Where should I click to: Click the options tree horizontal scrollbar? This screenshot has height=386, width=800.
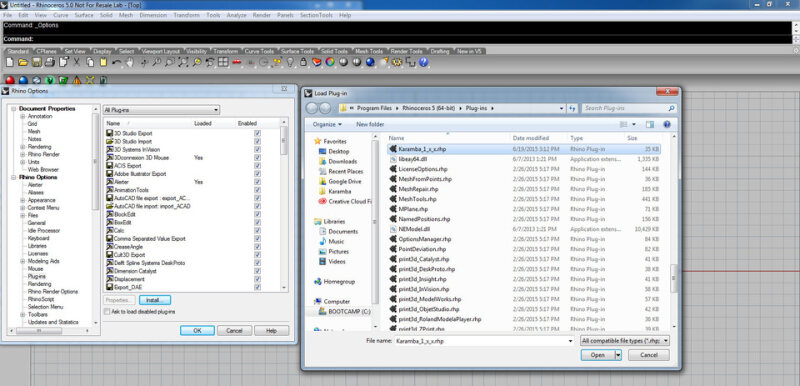49,330
